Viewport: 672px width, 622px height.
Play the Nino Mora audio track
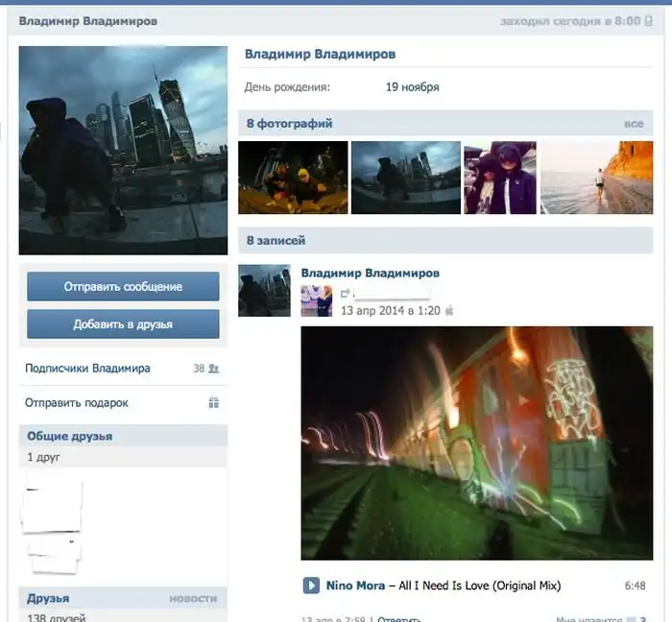[x=311, y=586]
